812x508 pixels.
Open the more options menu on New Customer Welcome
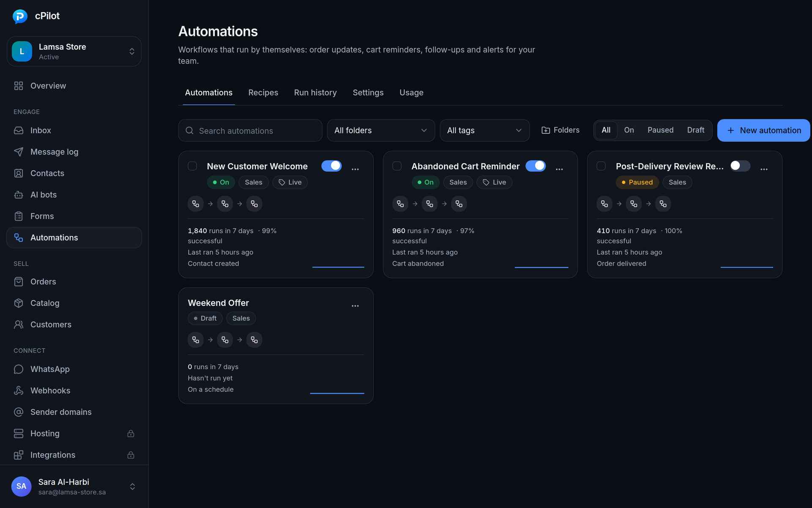[x=355, y=169]
